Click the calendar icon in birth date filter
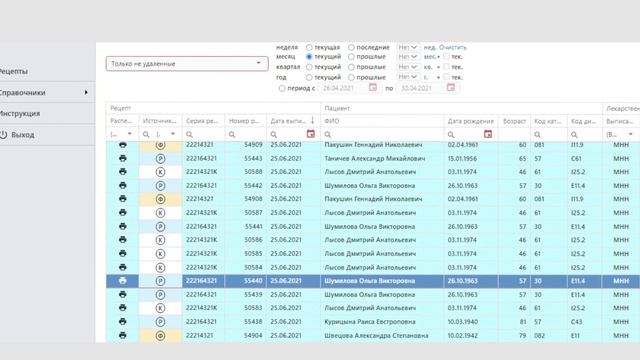This screenshot has height=360, width=640. (488, 134)
